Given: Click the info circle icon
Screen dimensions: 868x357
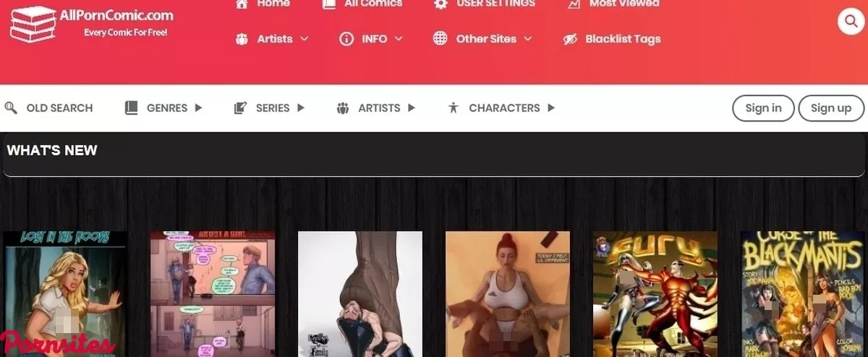Looking at the screenshot, I should coord(346,39).
